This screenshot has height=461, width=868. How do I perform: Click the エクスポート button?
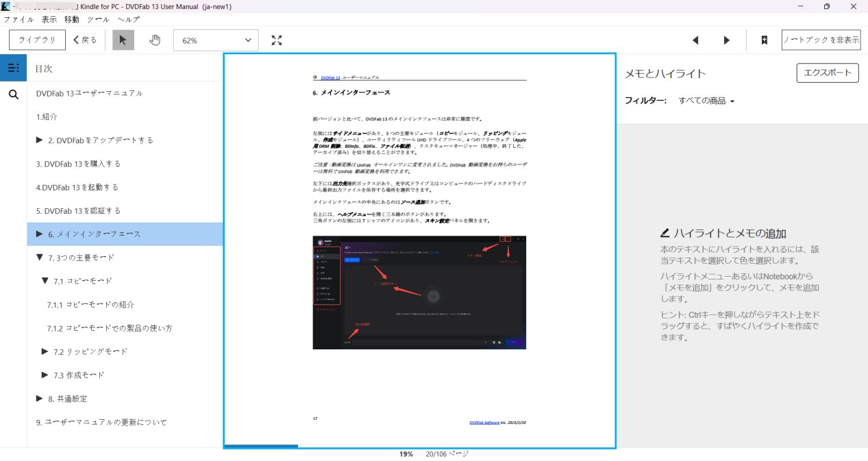(x=828, y=73)
